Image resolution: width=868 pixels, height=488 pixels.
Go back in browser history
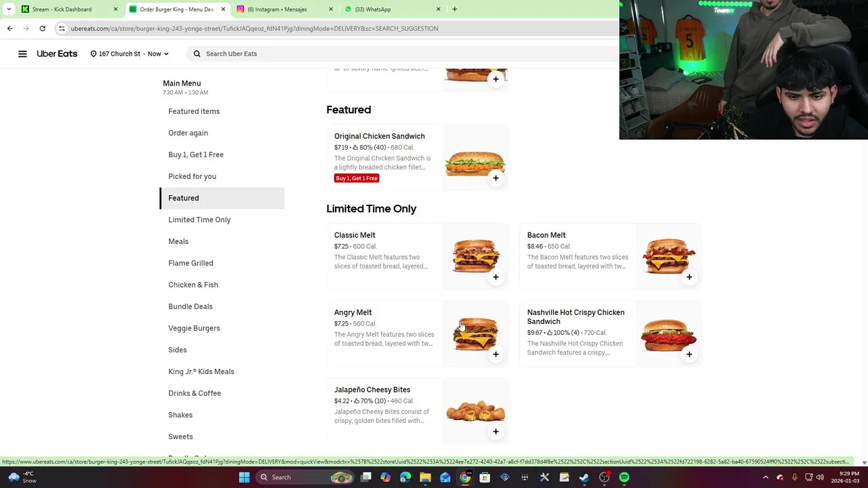(x=9, y=28)
